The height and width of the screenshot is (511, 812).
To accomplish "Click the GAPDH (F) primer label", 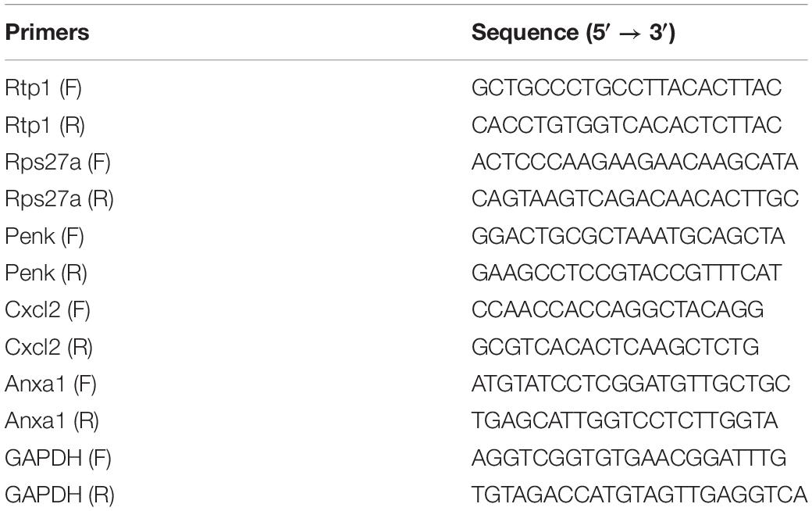I will 58,458.
